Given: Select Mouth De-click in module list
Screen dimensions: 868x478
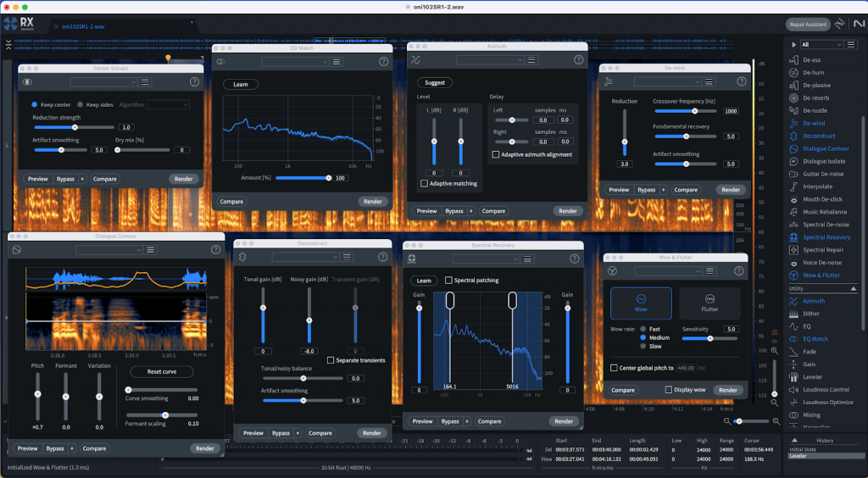Looking at the screenshot, I should [821, 199].
